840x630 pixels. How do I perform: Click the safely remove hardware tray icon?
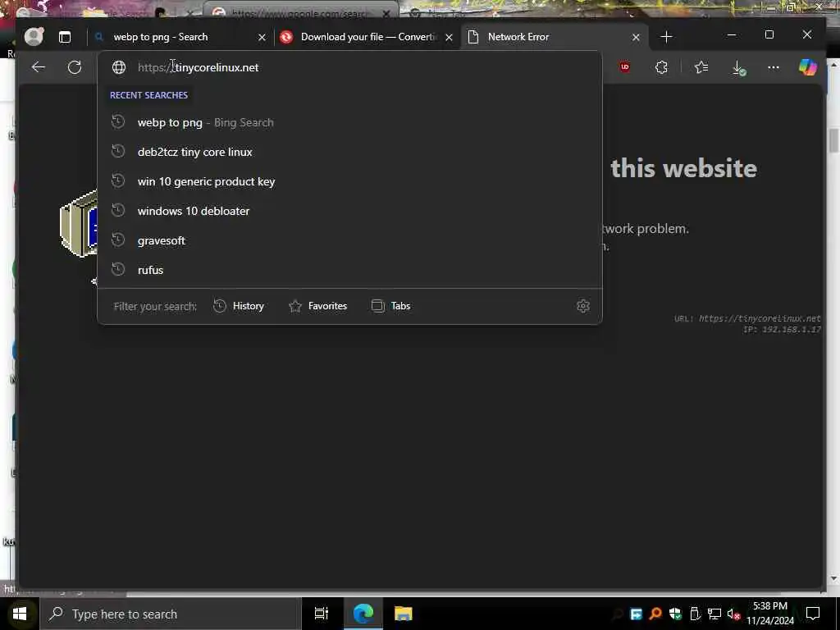(x=695, y=614)
